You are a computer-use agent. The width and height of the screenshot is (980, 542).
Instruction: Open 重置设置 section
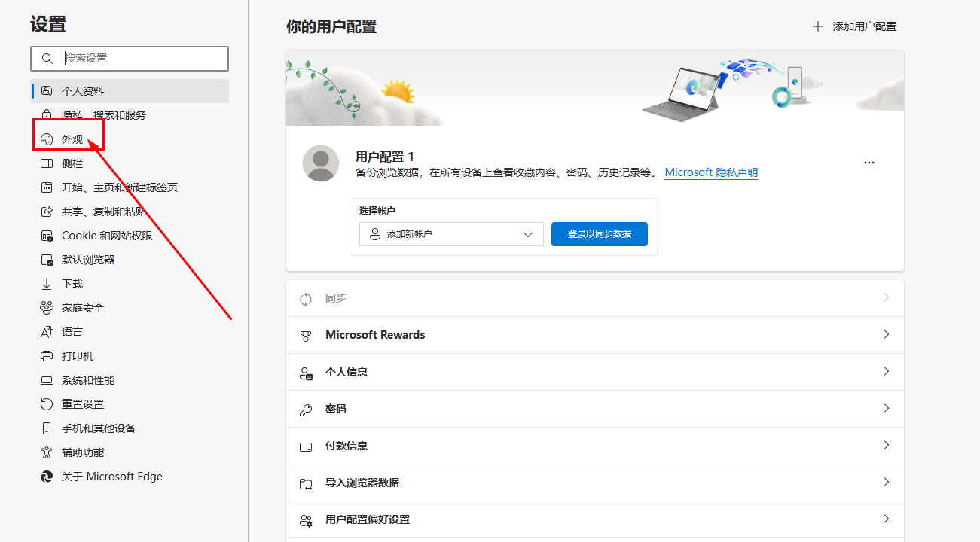coord(130,404)
